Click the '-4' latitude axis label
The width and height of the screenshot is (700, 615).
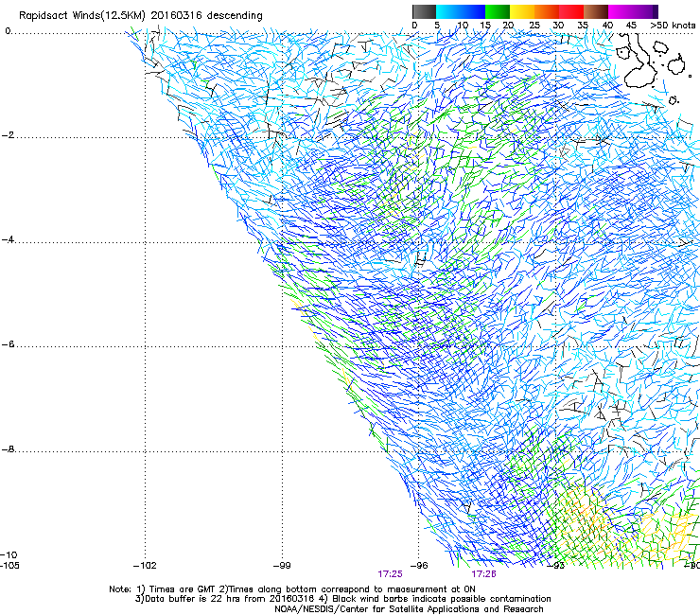9,239
